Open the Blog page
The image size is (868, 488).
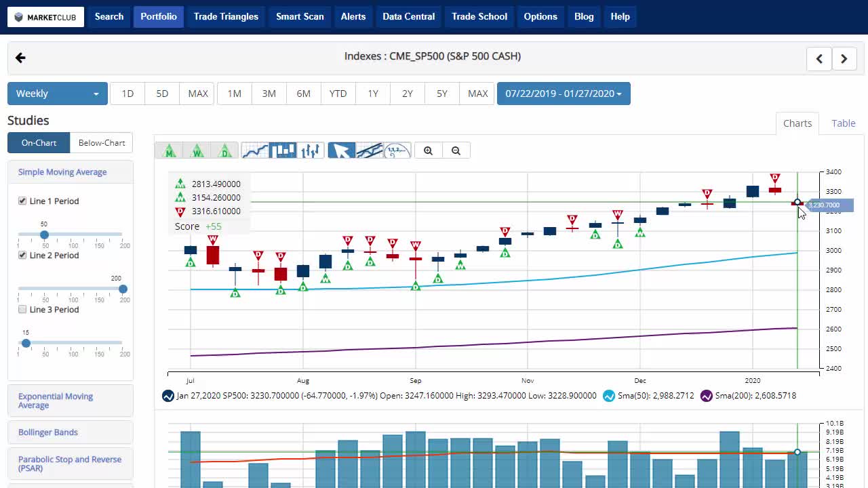584,17
